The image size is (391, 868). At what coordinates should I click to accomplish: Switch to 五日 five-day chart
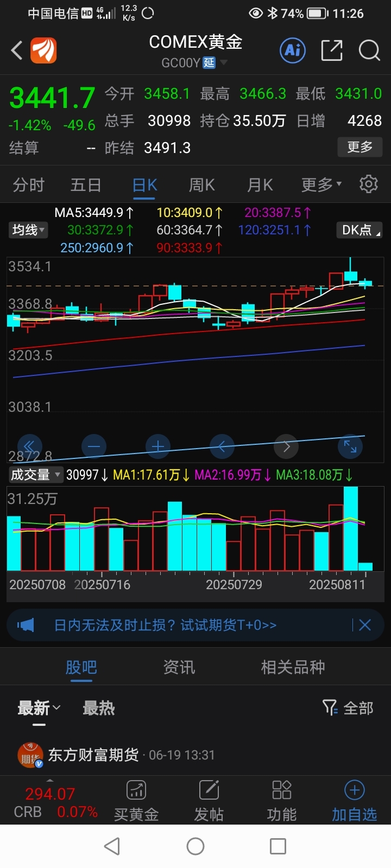click(86, 185)
